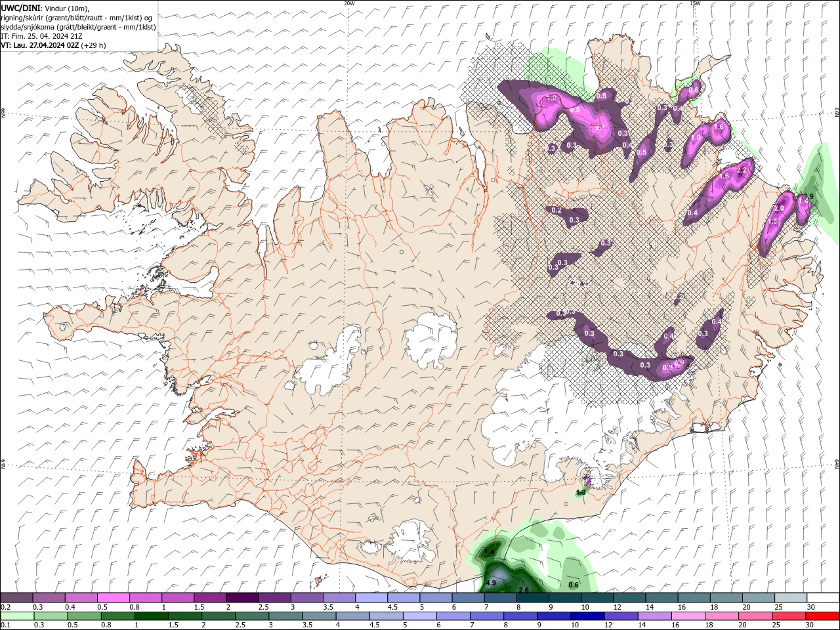Screen dimensions: 840x630
Task: Click the 2.6 rain value on the south coast
Action: coord(524,590)
